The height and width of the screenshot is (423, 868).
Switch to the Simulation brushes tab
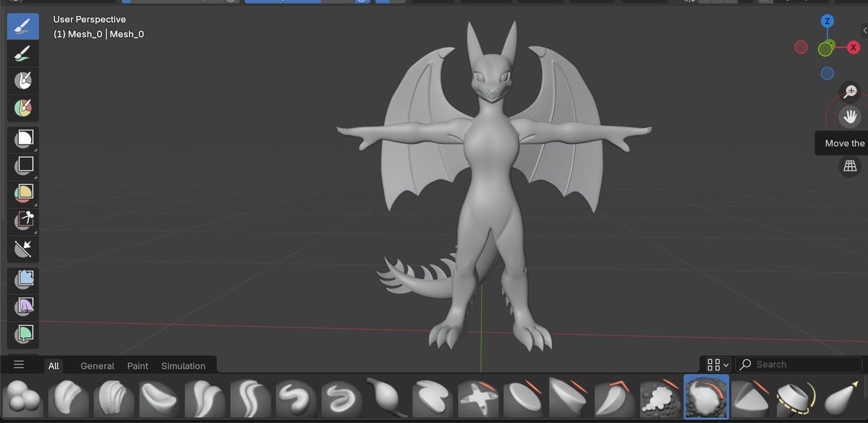pos(183,366)
